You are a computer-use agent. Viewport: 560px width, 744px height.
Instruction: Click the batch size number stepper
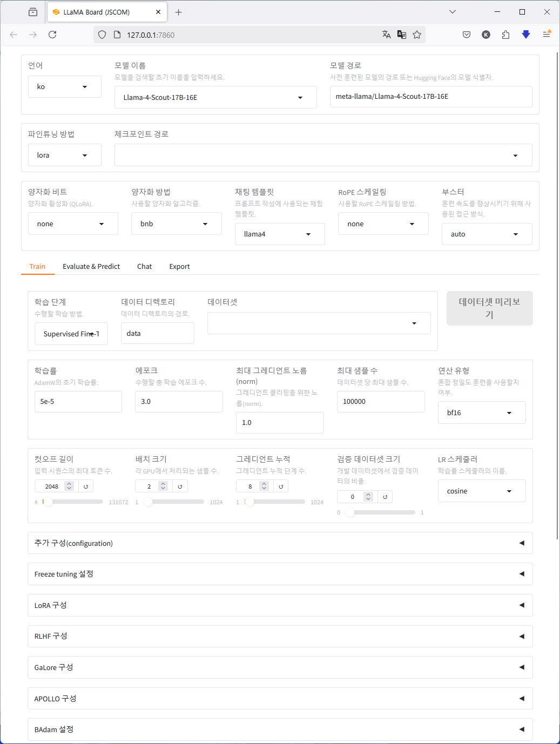[x=163, y=486]
